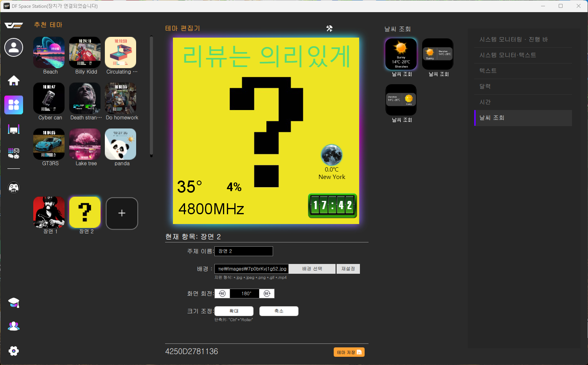Select the 날씨 조회 weather category
This screenshot has height=365, width=588.
[x=523, y=118]
